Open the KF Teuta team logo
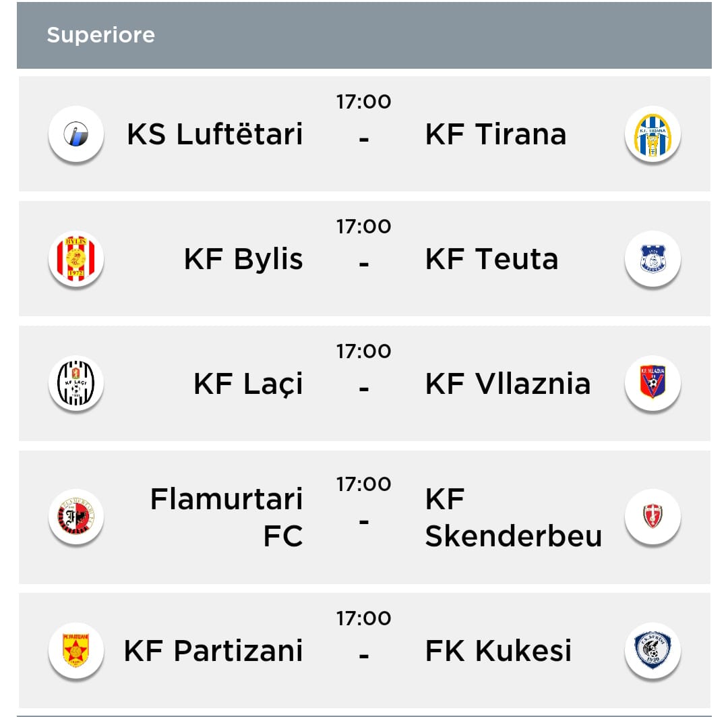The height and width of the screenshot is (717, 728). pyautogui.click(x=653, y=259)
